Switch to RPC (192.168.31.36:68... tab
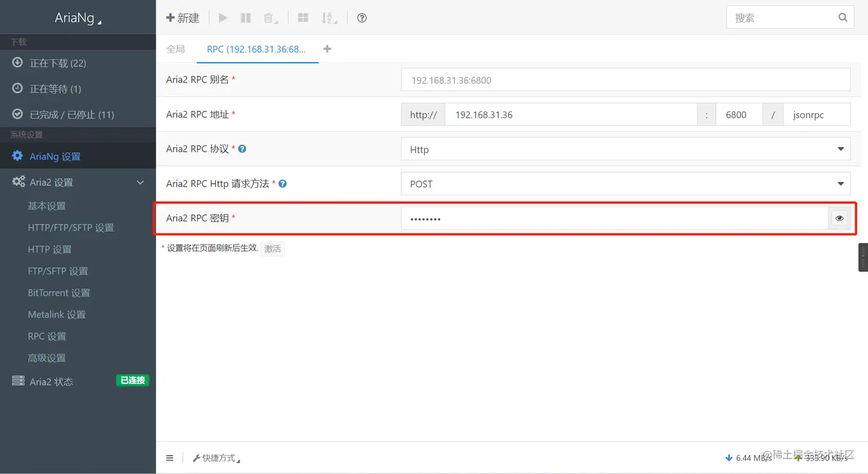Viewport: 868px width, 474px height. click(256, 49)
